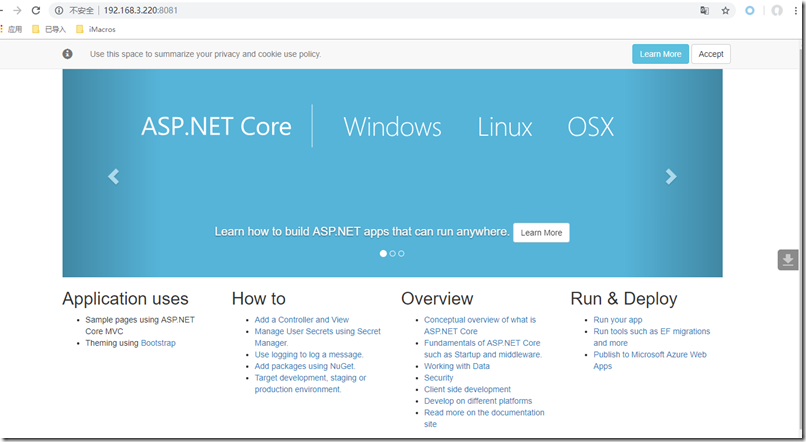Open the user profile avatar icon
This screenshot has width=806, height=442.
(x=777, y=10)
